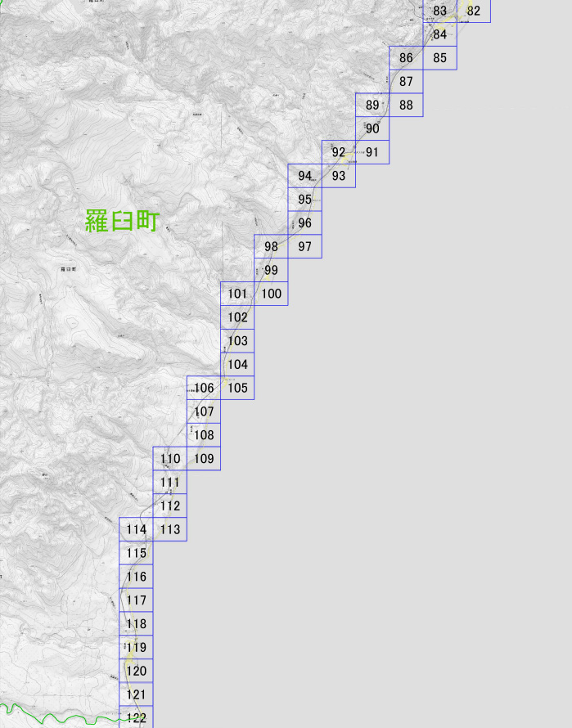Click map tile 87
Screen dimensions: 572x728
(406, 82)
